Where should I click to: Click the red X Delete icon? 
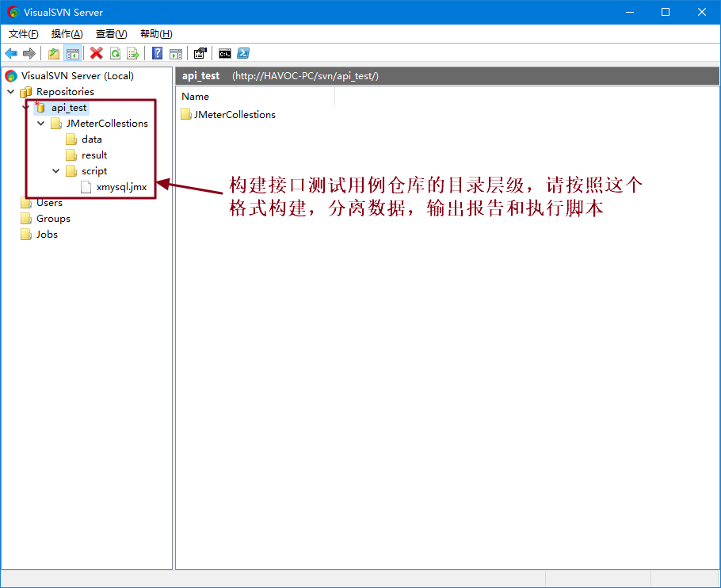(x=96, y=53)
